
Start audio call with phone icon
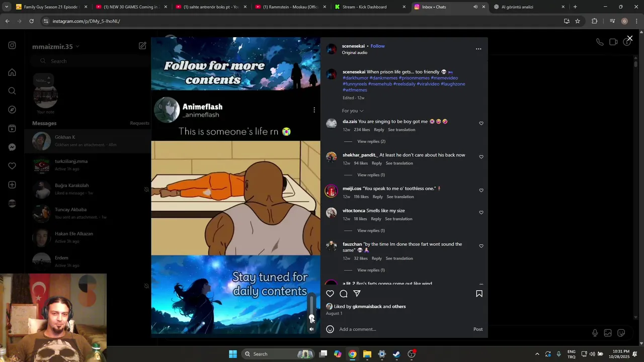[x=600, y=42]
